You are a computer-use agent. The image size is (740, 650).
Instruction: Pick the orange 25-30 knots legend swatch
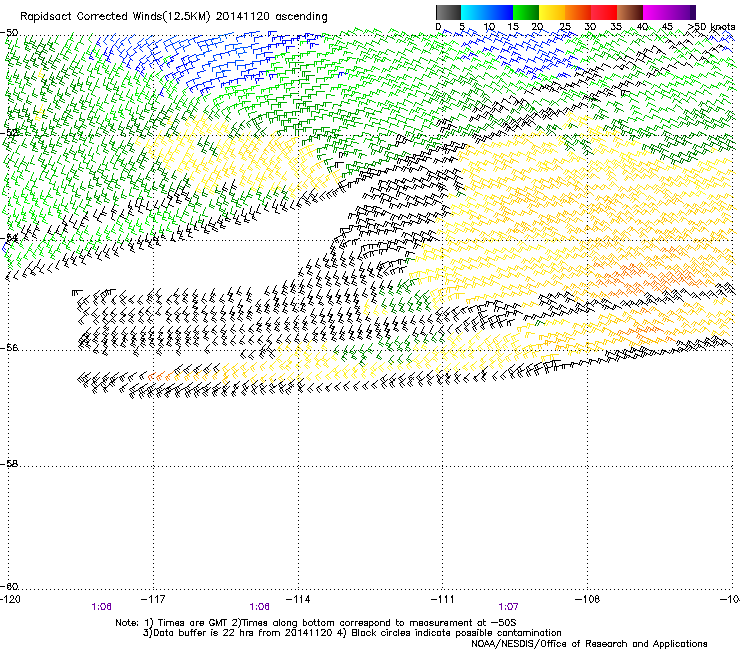click(x=578, y=12)
